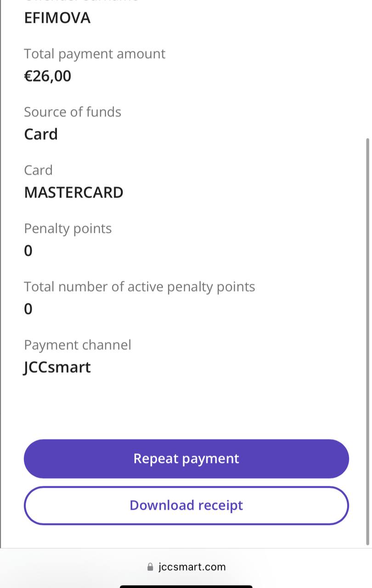Screen dimensions: 372x588
Task: Tap the jccsmart.com address text
Action: [192, 567]
